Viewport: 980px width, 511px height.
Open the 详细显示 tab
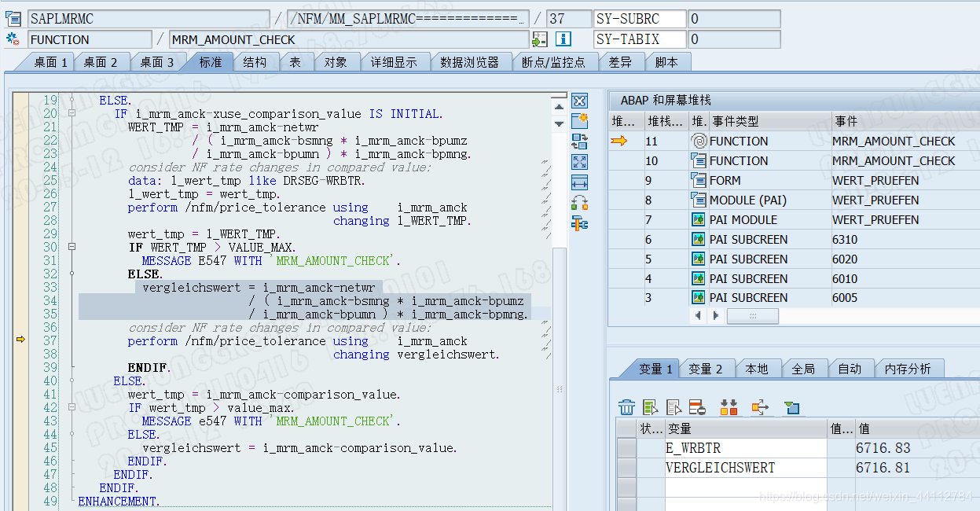(x=395, y=62)
